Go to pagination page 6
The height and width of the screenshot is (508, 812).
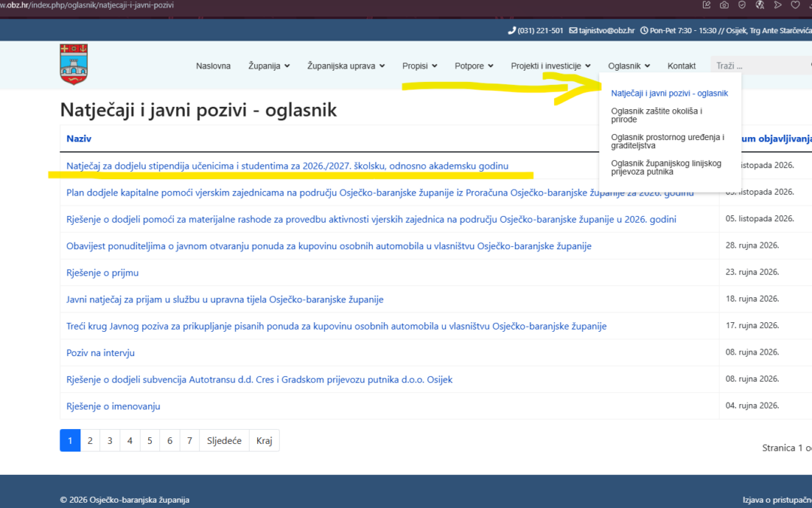click(x=170, y=440)
